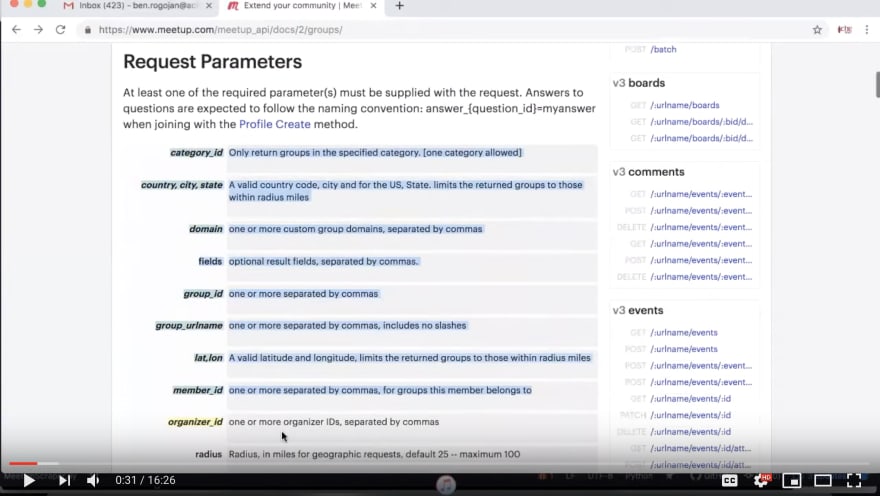Open a new browser tab
This screenshot has width=880, height=496.
coord(399,6)
